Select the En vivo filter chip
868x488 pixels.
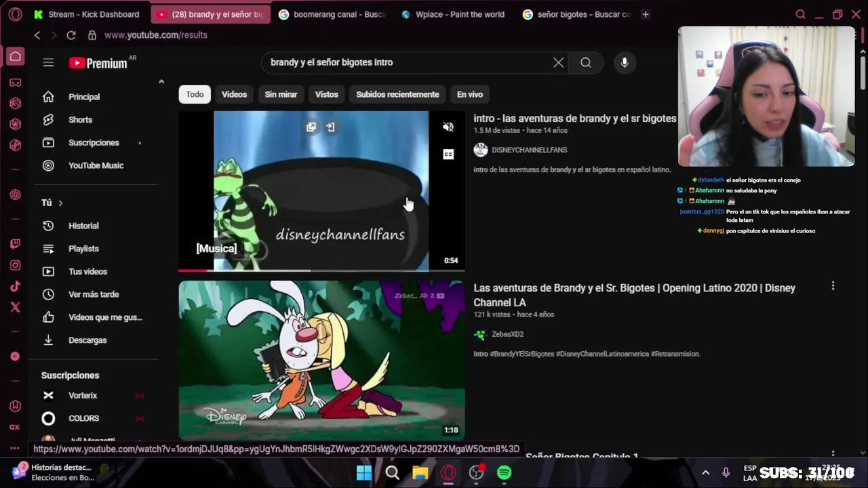click(470, 94)
